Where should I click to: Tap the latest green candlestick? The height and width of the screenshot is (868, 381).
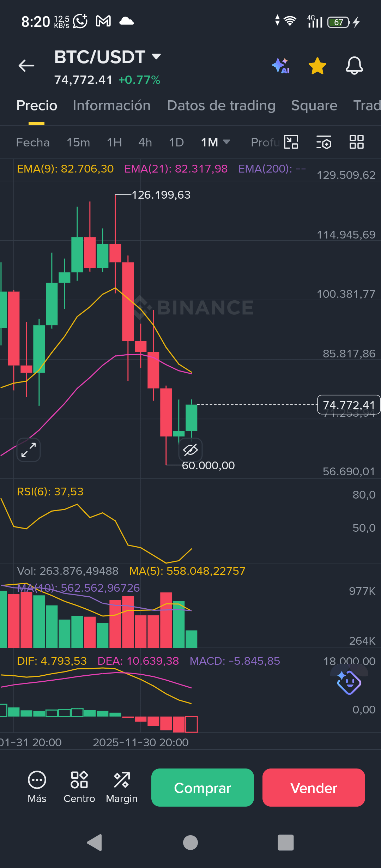[191, 418]
